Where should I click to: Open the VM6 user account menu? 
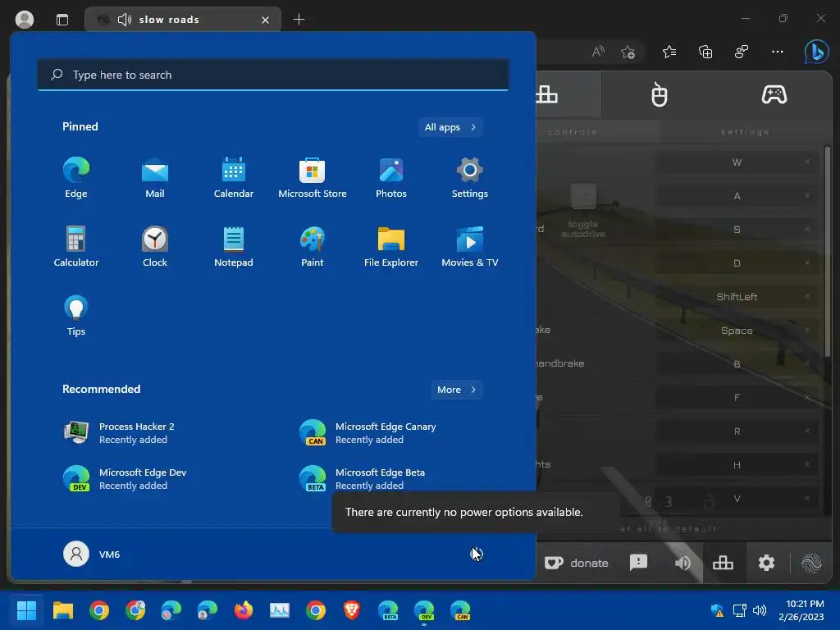click(x=92, y=554)
